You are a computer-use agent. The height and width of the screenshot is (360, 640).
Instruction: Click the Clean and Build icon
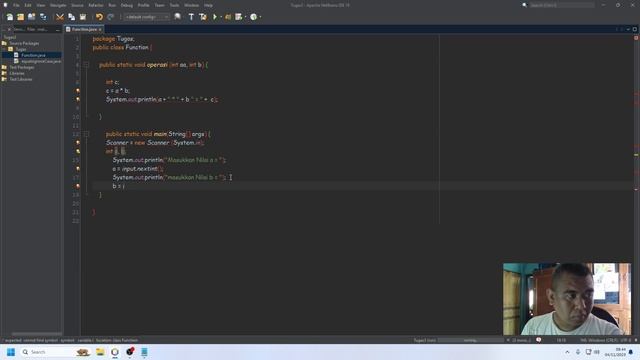pos(203,17)
